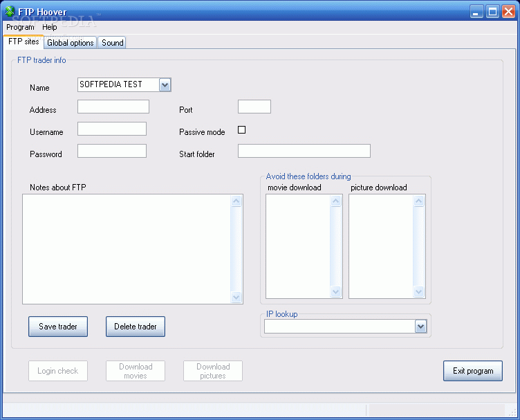520x420 pixels.
Task: Click the movie download list scroll up arrow
Action: click(x=336, y=201)
